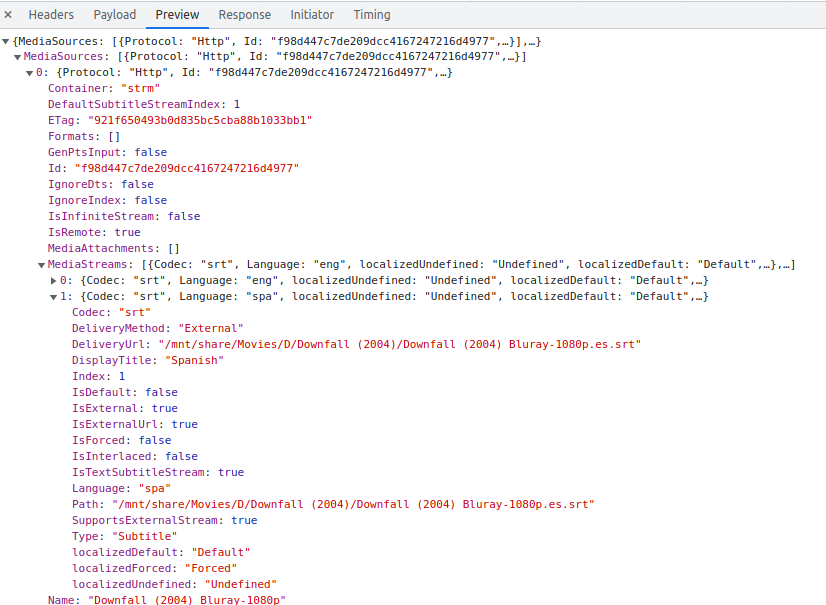Viewport: 826px width, 605px height.
Task: Collapse the MediaStreams array
Action: (x=41, y=264)
